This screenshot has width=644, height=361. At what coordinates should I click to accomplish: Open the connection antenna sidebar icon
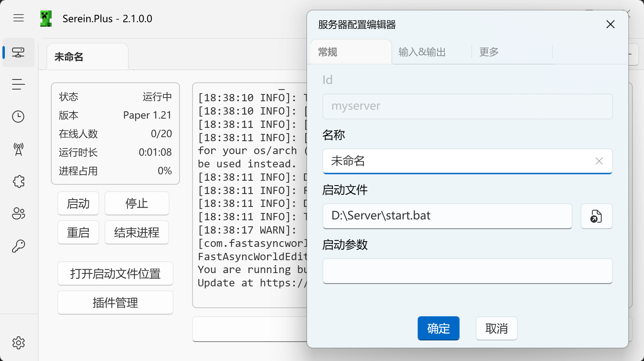point(19,149)
